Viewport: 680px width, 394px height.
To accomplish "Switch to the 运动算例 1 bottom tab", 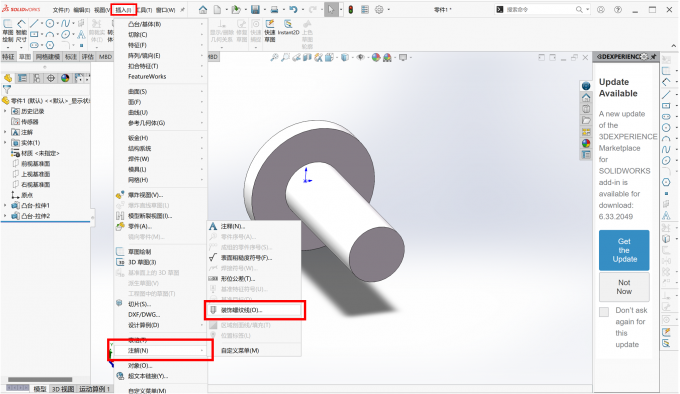I will (95, 389).
